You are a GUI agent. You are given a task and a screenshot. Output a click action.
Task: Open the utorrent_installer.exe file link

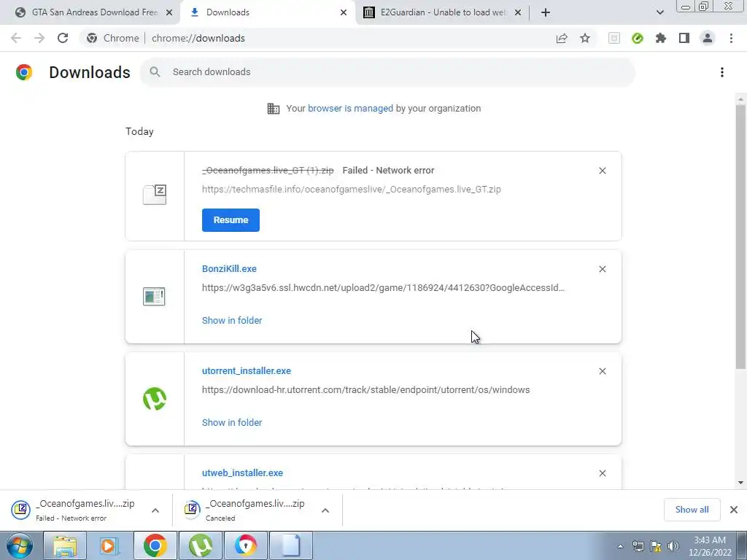coord(247,370)
